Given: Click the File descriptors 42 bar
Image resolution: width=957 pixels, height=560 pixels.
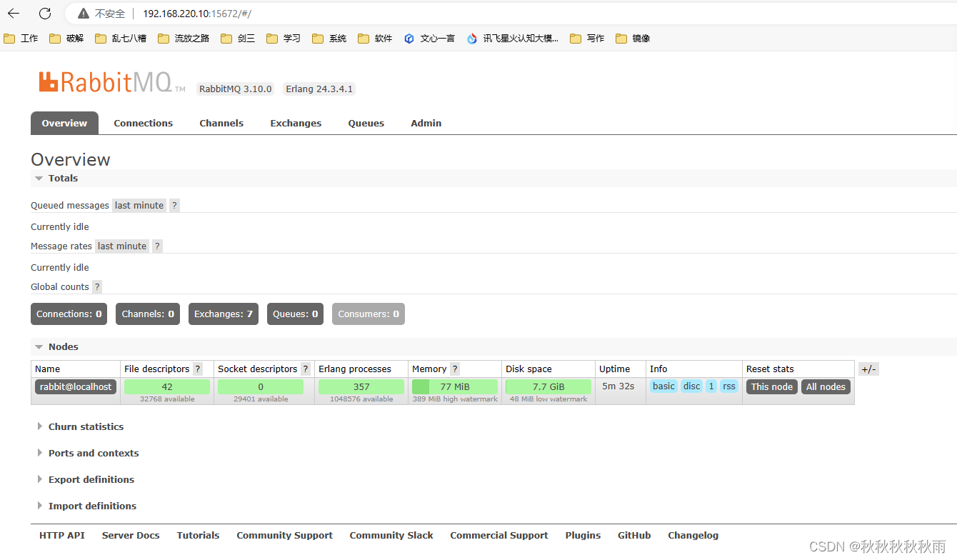Looking at the screenshot, I should coord(167,386).
